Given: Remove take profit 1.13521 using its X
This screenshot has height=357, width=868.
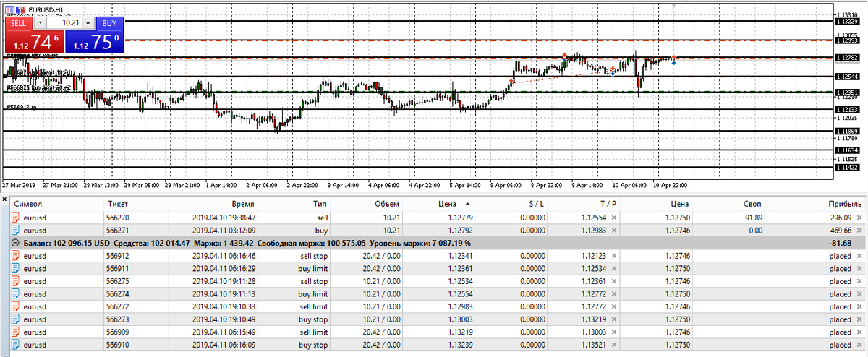Looking at the screenshot, I should click(x=613, y=345).
